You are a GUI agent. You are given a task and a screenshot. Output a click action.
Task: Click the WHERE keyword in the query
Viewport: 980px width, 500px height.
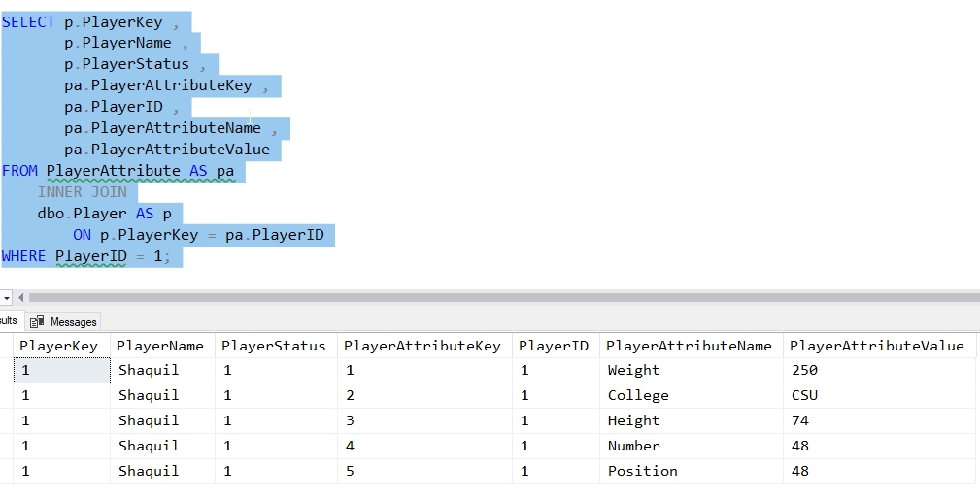[24, 256]
